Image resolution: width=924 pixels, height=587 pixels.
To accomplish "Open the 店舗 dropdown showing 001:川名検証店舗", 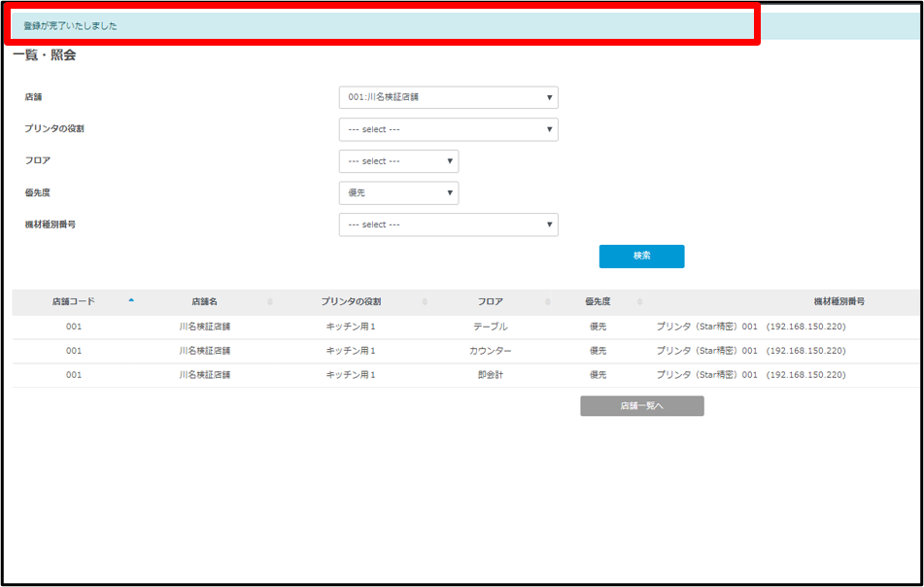I will tap(449, 97).
